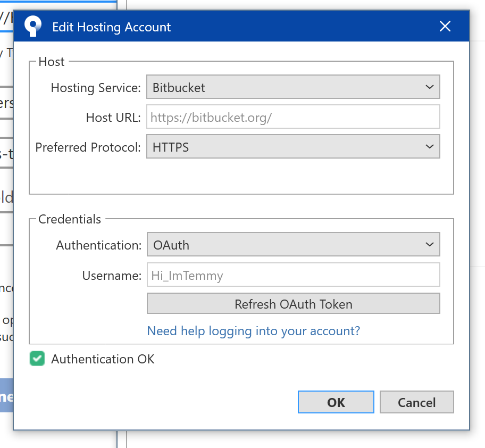Click the 'Hosting Service:' label
Viewport: 485px width, 448px height.
click(x=96, y=88)
